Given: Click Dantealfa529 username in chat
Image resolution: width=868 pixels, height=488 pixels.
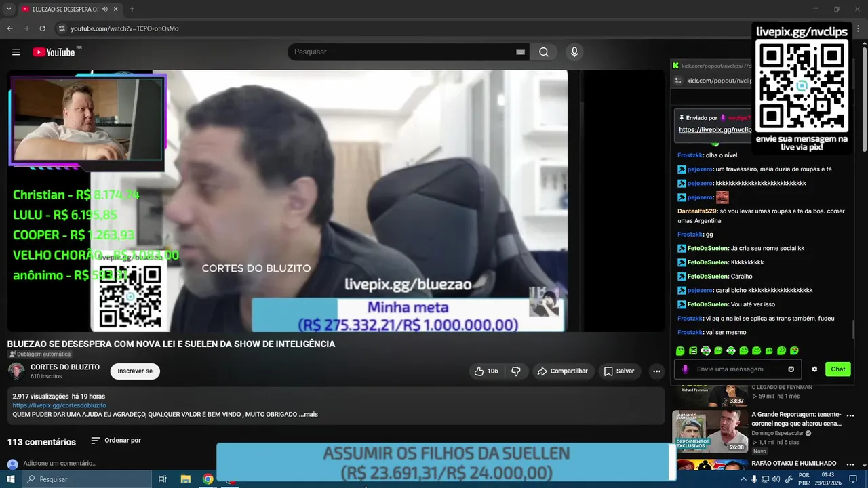Looking at the screenshot, I should 697,211.
